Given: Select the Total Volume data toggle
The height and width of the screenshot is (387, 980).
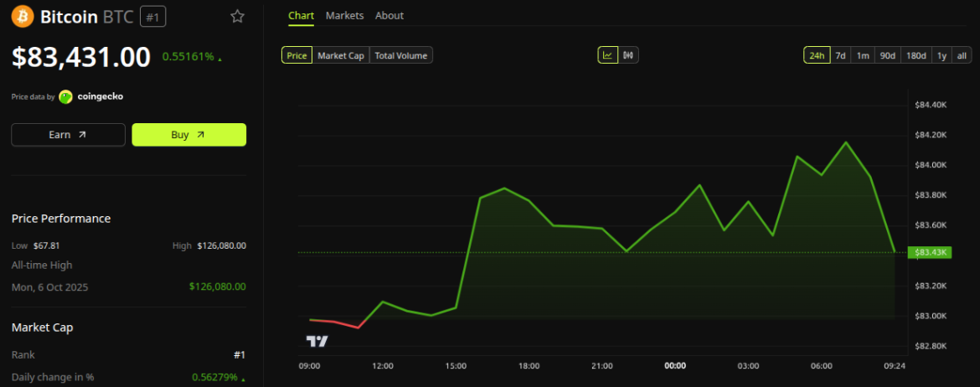Looking at the screenshot, I should pos(401,55).
